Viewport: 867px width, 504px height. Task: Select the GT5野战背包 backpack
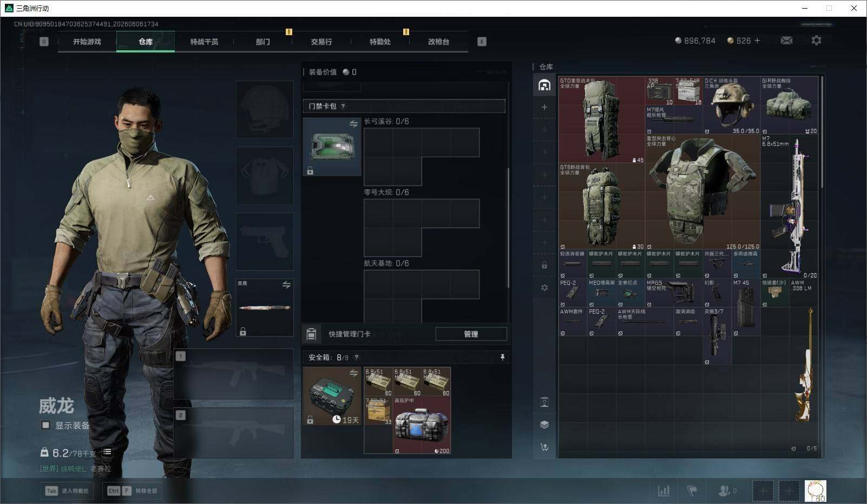tap(601, 207)
